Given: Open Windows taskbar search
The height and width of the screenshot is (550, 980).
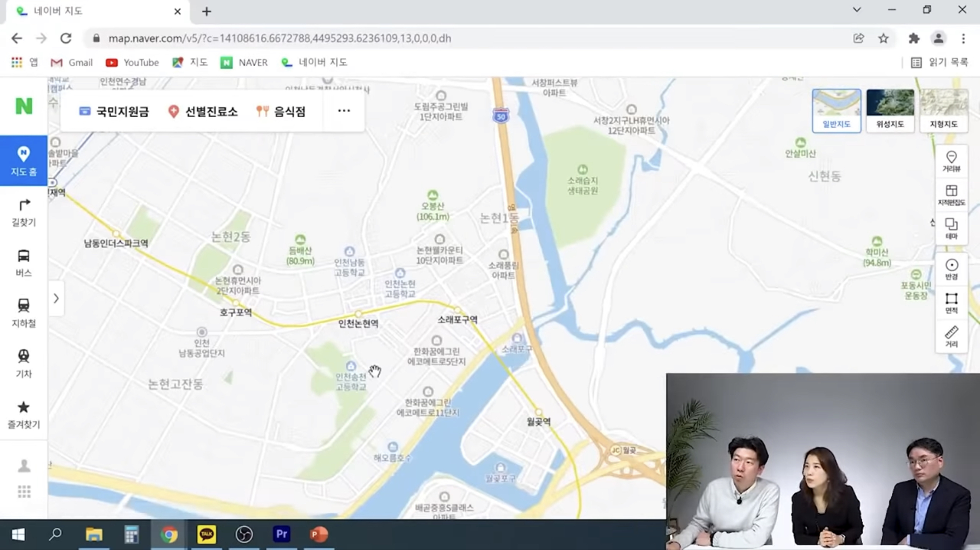Looking at the screenshot, I should (x=56, y=535).
